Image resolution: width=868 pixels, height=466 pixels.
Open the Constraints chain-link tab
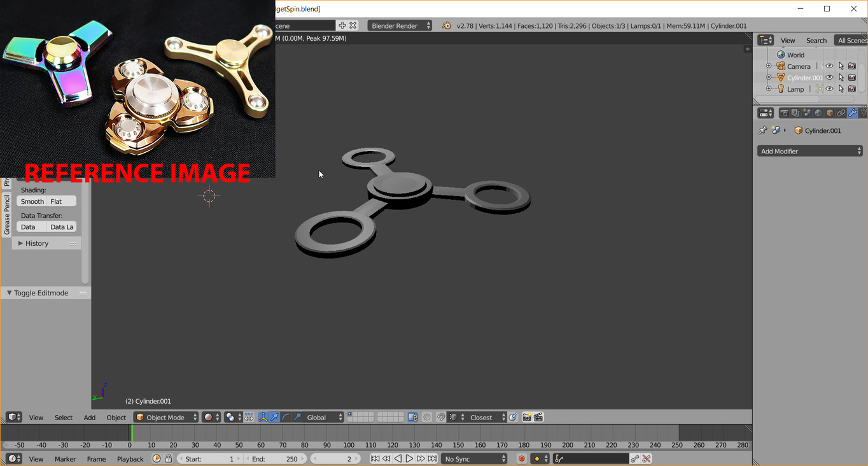tap(841, 113)
